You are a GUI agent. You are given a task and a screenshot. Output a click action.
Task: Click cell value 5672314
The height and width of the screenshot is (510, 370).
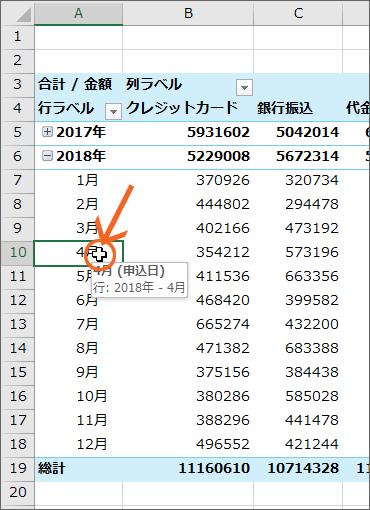pos(307,156)
